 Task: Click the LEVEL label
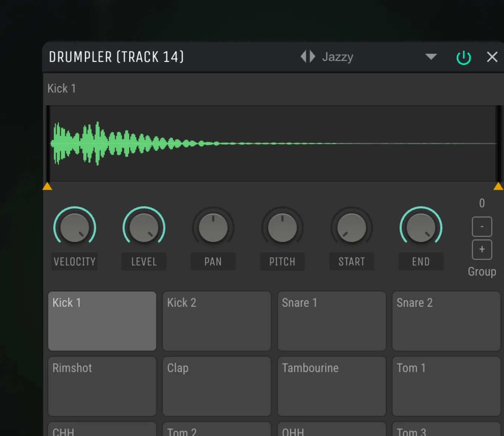[x=144, y=262]
